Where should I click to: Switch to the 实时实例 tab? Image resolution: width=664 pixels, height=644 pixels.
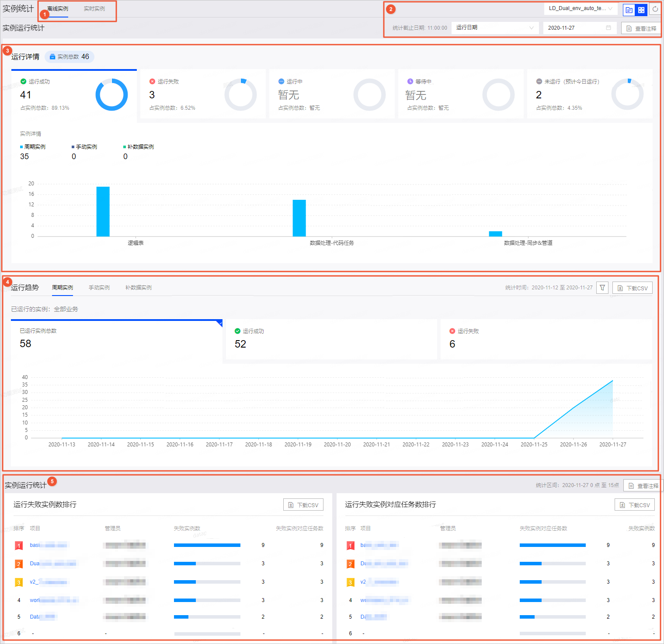[x=94, y=9]
